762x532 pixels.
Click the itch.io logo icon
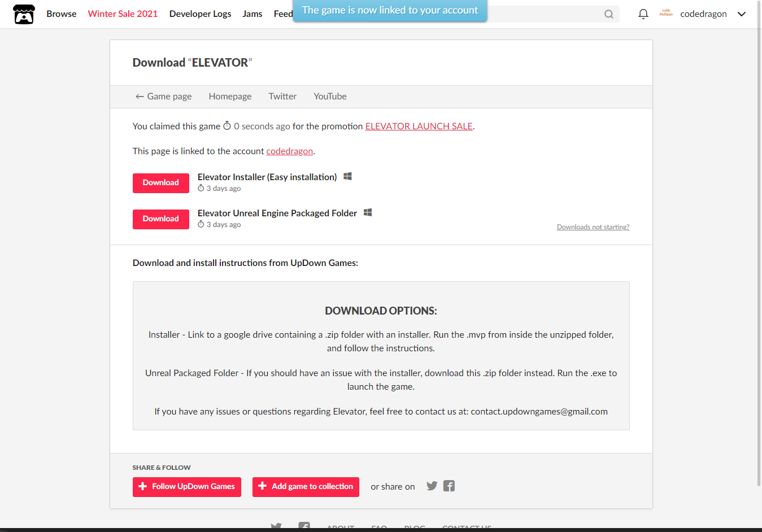pos(24,14)
